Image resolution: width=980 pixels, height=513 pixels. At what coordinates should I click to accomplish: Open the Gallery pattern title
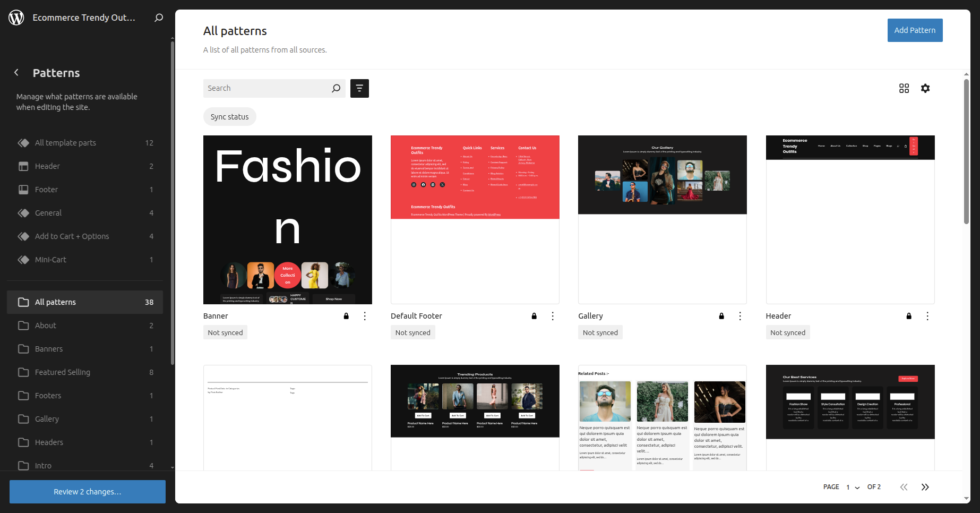[590, 316]
